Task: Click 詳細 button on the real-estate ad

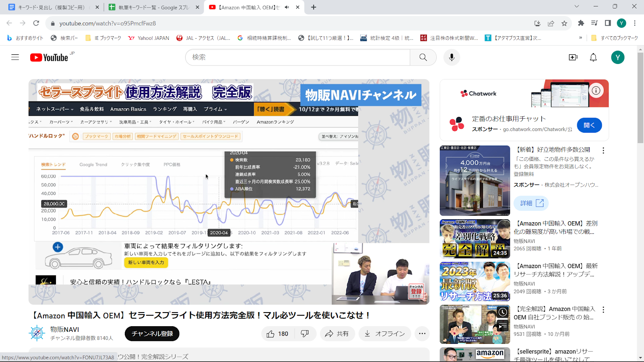Action: [531, 203]
